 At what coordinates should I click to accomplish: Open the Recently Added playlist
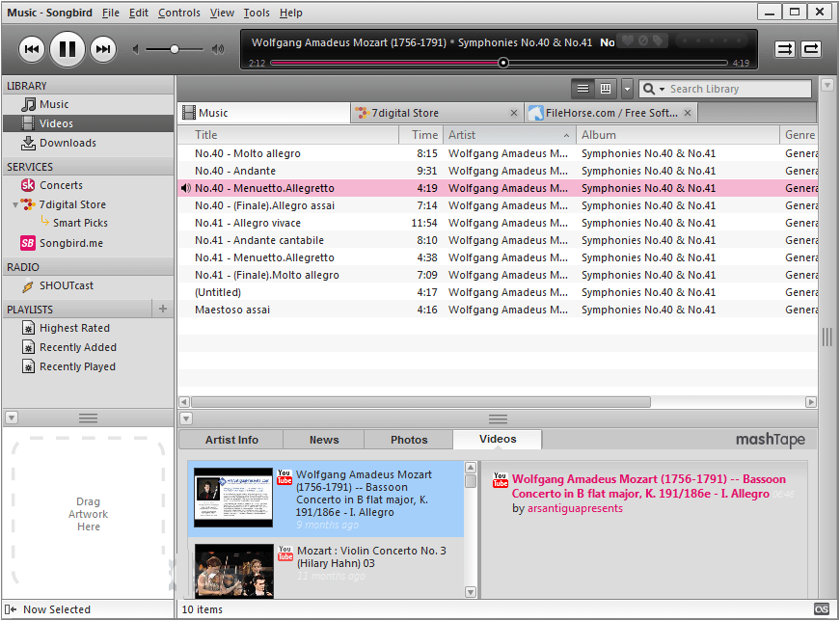tap(89, 347)
